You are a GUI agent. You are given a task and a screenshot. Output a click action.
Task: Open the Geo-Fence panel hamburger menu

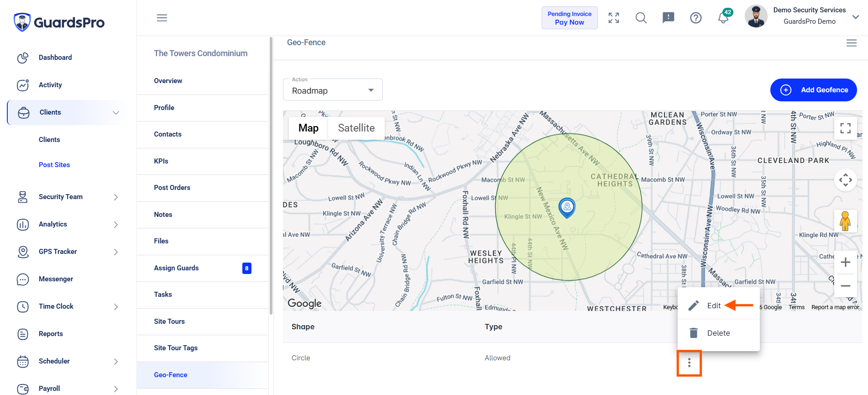point(852,43)
